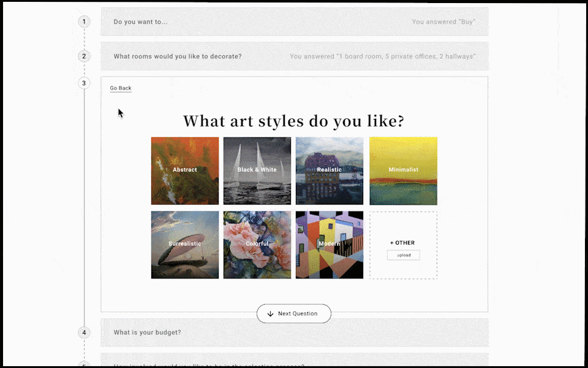
Task: Open step 1 circle in progress timeline
Action: [x=84, y=21]
